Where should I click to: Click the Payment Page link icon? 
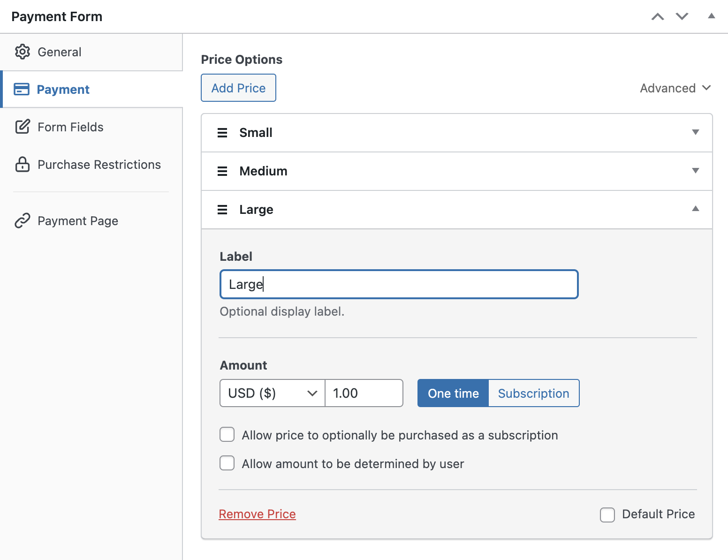(22, 220)
